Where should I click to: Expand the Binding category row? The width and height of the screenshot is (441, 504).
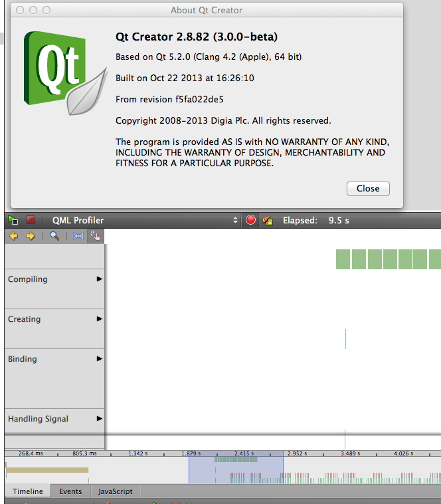100,358
